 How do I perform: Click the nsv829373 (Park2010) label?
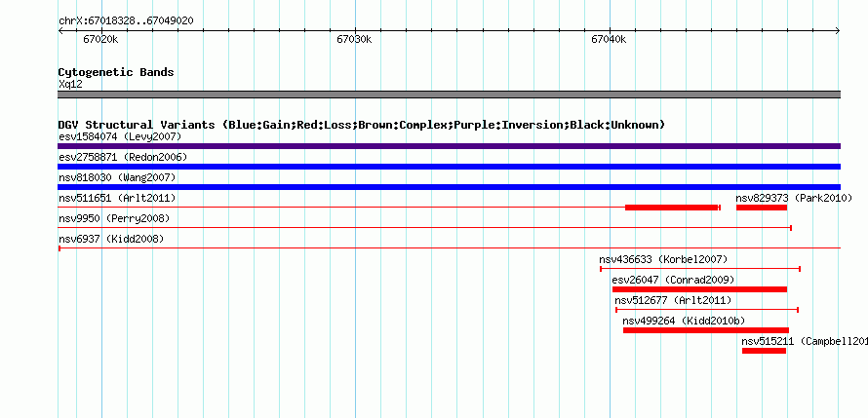(794, 198)
